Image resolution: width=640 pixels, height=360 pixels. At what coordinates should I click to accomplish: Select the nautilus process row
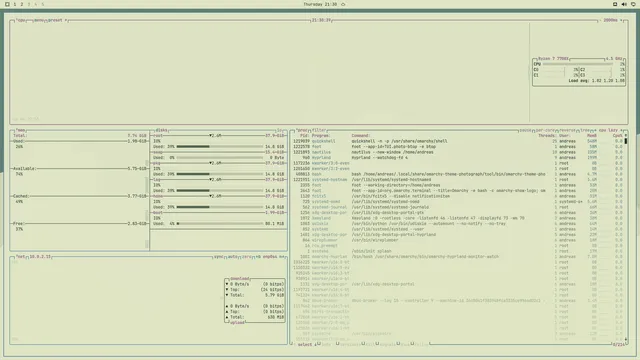[x=458, y=152]
